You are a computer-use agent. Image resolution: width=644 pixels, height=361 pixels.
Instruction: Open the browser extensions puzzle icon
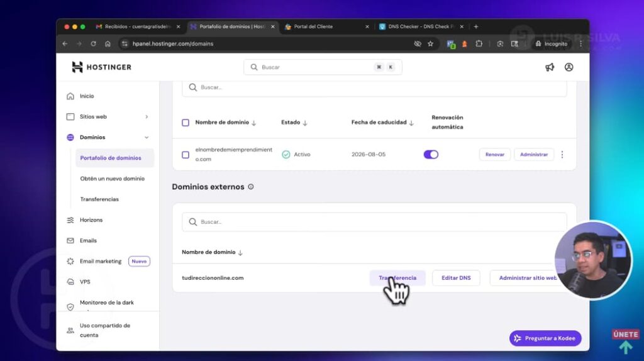479,43
